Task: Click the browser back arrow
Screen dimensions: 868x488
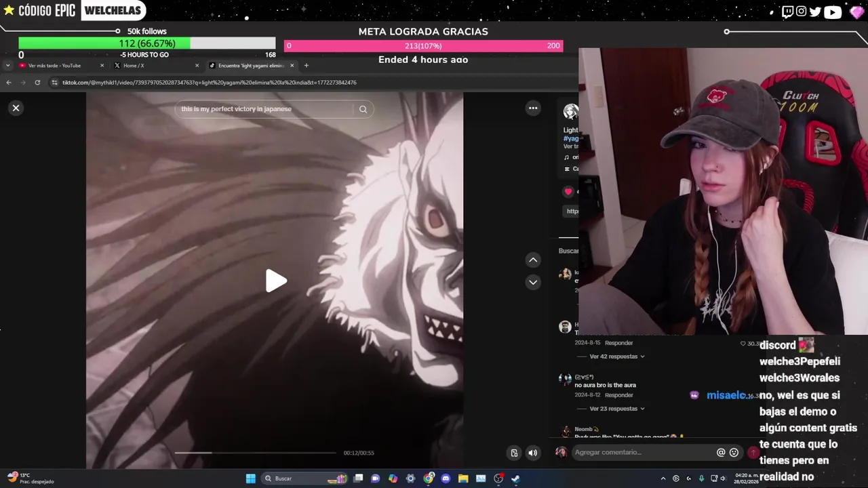Action: click(x=8, y=83)
